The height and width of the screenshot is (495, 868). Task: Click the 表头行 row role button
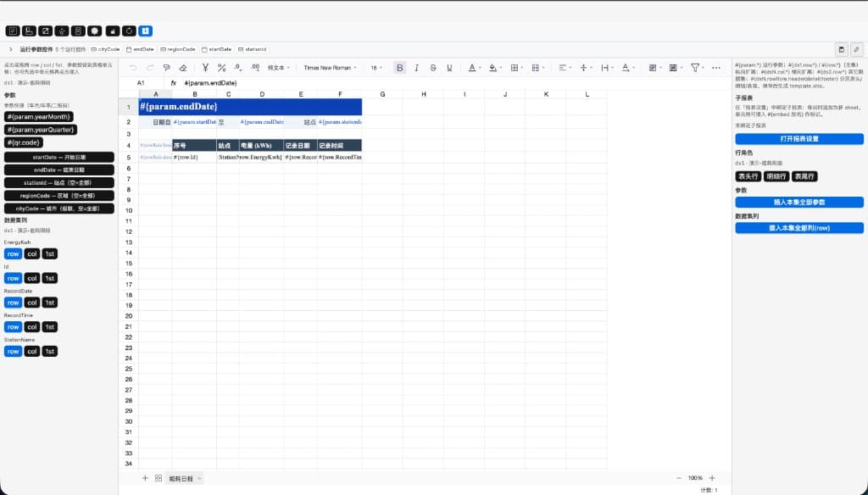pos(748,176)
